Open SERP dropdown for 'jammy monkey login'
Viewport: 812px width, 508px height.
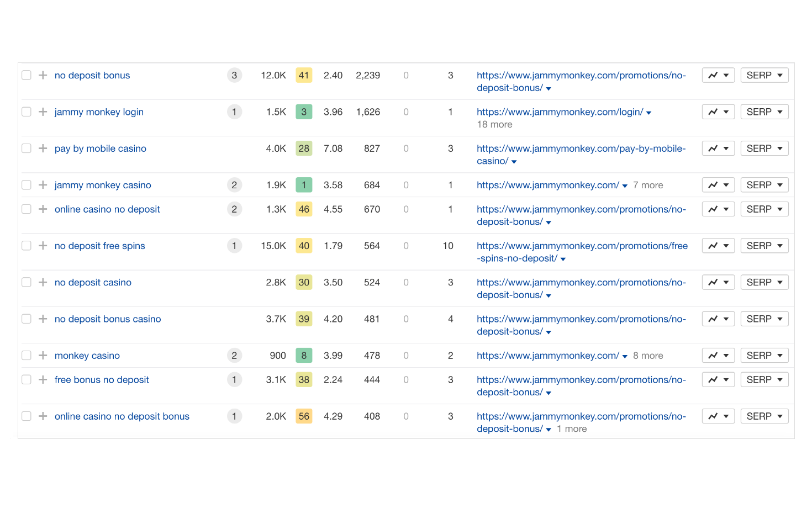click(x=764, y=112)
